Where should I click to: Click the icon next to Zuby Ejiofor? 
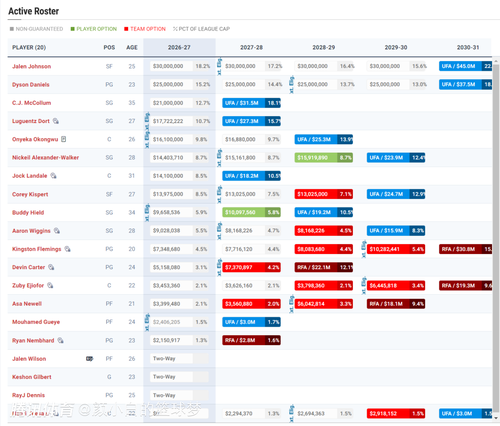coord(50,285)
